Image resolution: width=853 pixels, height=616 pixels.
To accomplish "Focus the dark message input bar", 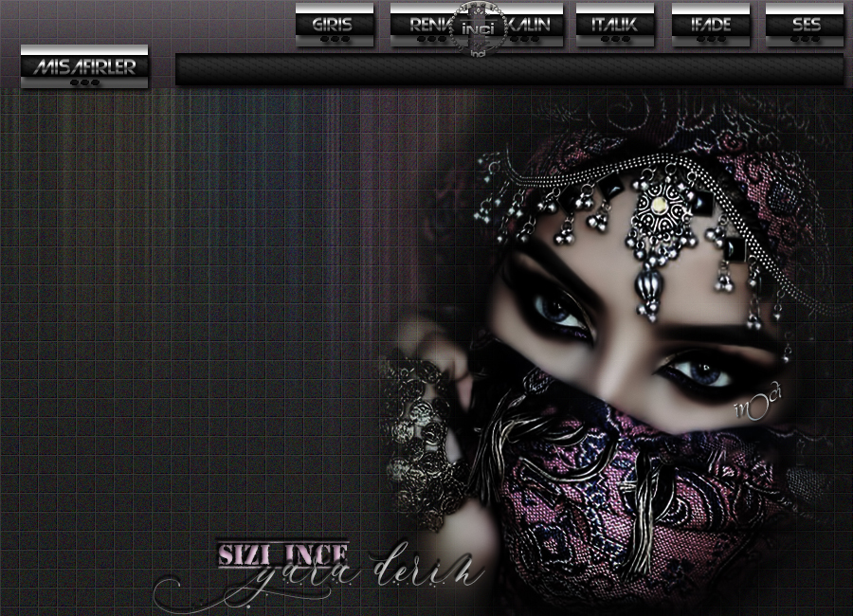I will (x=509, y=70).
